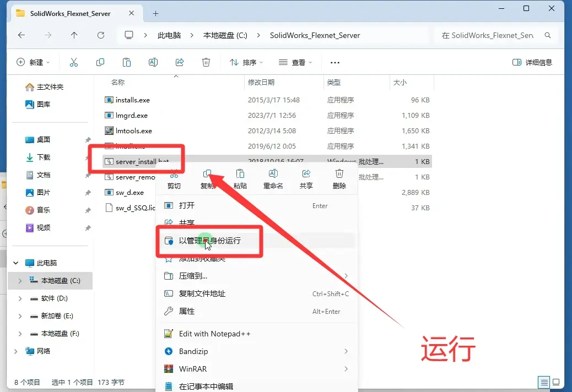572x392 pixels.
Task: Click the toolbar Cut scissors icon
Action: [74, 62]
